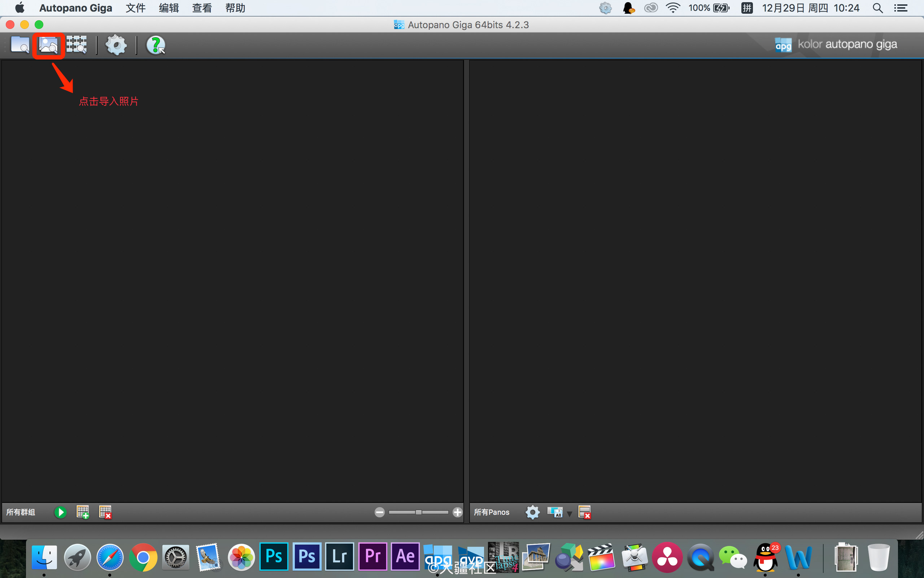Image resolution: width=924 pixels, height=578 pixels.
Task: Open the 所有Panos settings gear
Action: (x=533, y=512)
